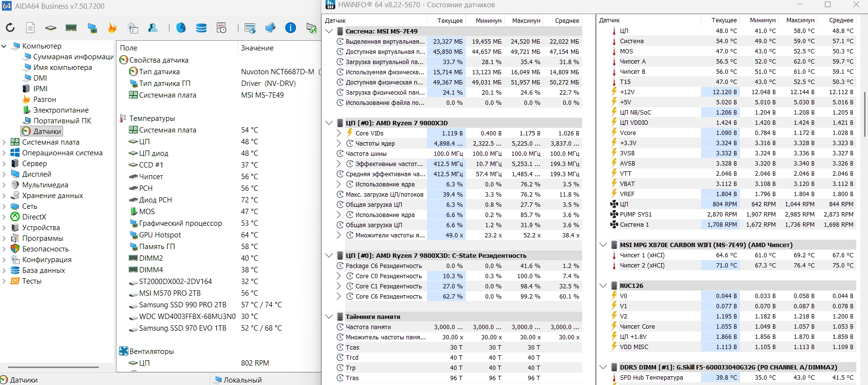868x385 pixels.
Task: Launch the flame stability test icon in AIDA64
Action: coord(112,28)
